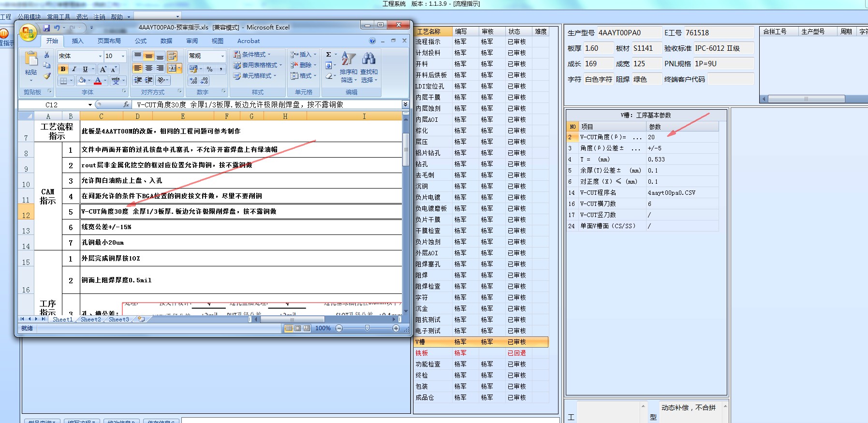Viewport: 868px width, 423px height.
Task: Click Excel vertical scrollbar thumb
Action: point(406,150)
